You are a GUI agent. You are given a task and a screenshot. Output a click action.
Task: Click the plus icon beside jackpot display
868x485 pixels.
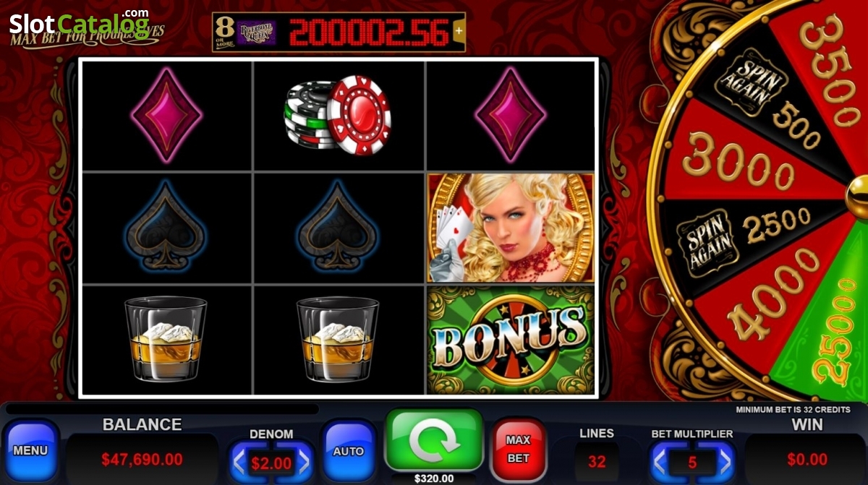tap(458, 32)
